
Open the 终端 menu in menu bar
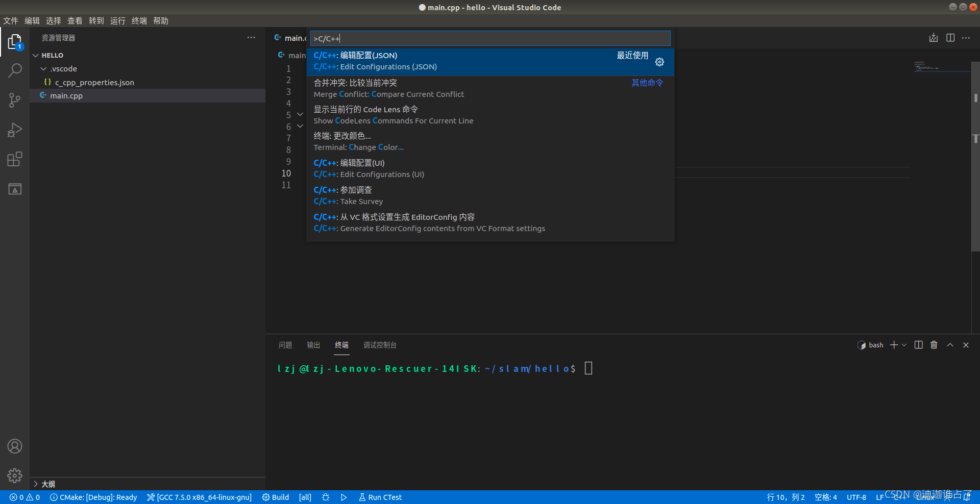click(x=139, y=20)
